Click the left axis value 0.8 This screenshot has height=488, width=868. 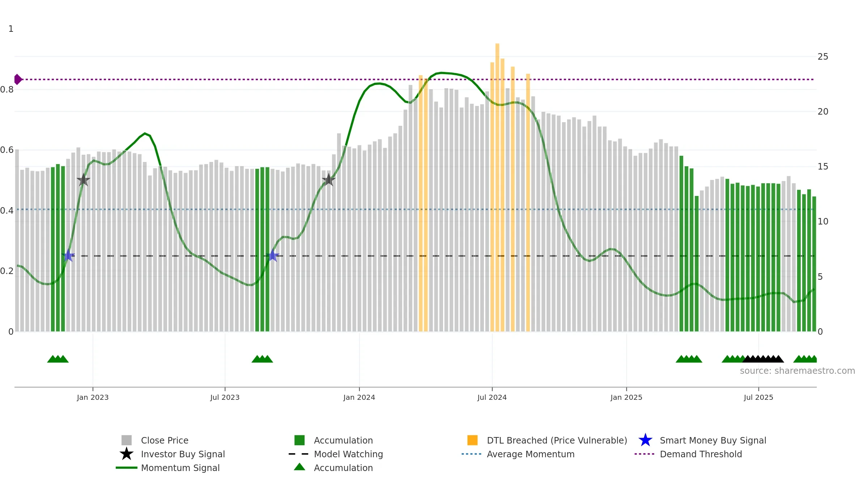point(7,90)
